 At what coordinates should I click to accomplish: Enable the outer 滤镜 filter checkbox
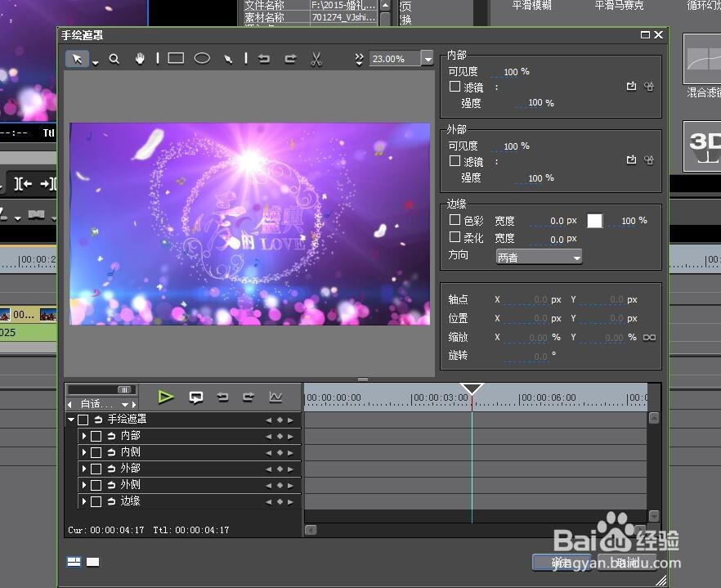[455, 161]
